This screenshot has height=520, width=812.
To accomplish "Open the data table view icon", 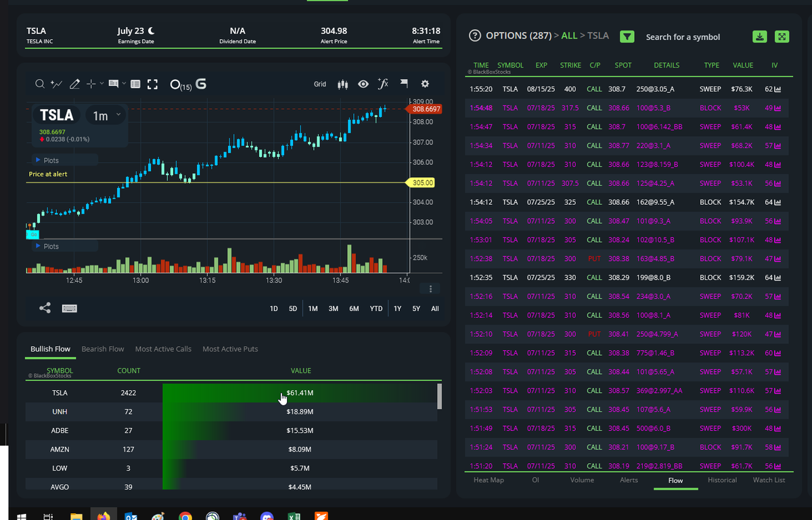I will click(x=135, y=84).
